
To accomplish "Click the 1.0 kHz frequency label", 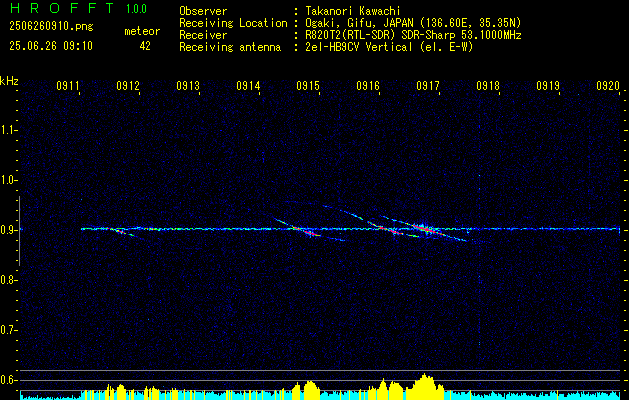I will (8, 180).
